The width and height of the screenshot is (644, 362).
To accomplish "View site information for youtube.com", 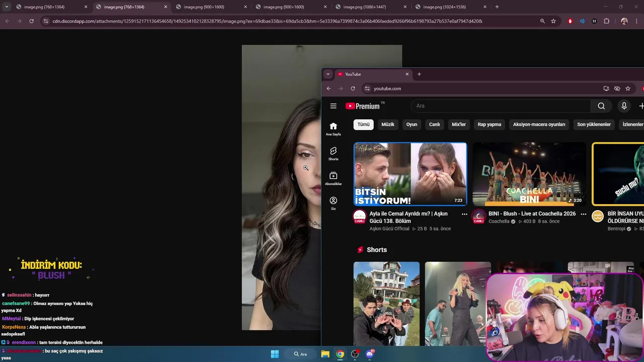I will [367, 88].
